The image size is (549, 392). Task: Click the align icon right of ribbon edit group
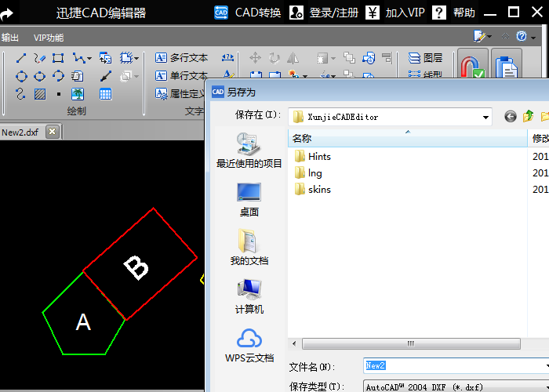click(387, 58)
